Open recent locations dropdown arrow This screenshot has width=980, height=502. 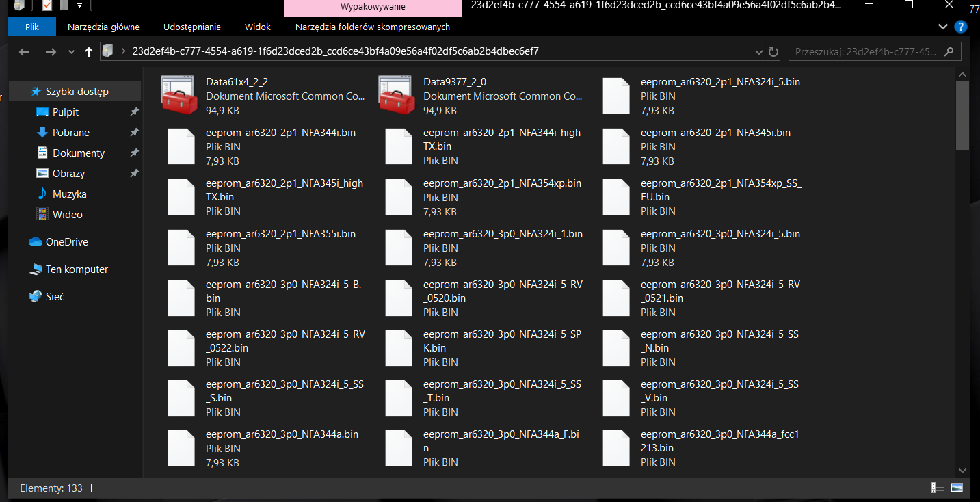71,52
